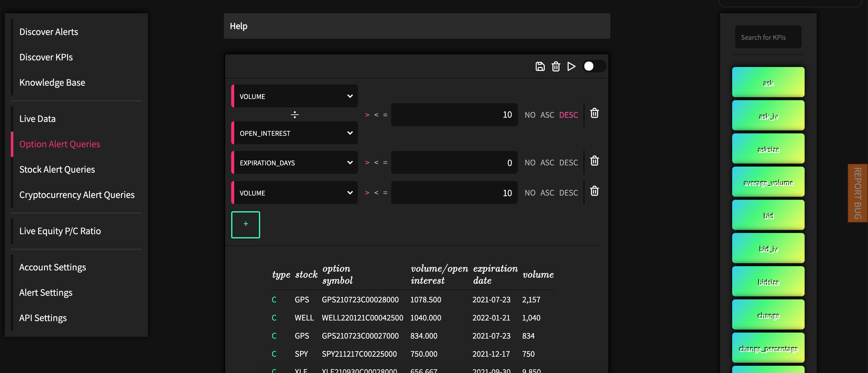Screen dimensions: 868x373
Task: Open Live Equity P/C Ratio
Action: tap(60, 231)
